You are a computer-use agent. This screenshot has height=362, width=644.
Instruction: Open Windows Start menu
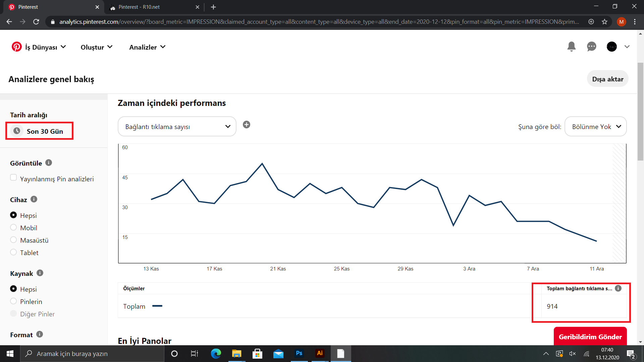point(10,354)
